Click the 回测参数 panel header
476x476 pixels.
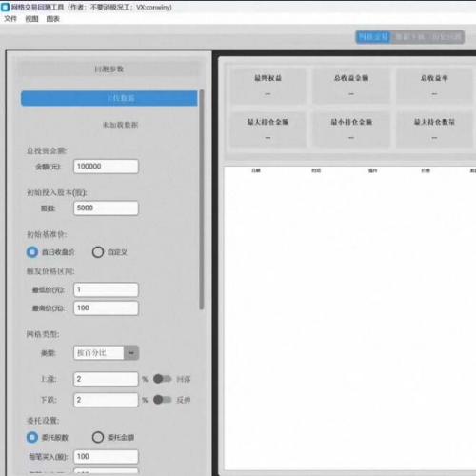point(109,69)
